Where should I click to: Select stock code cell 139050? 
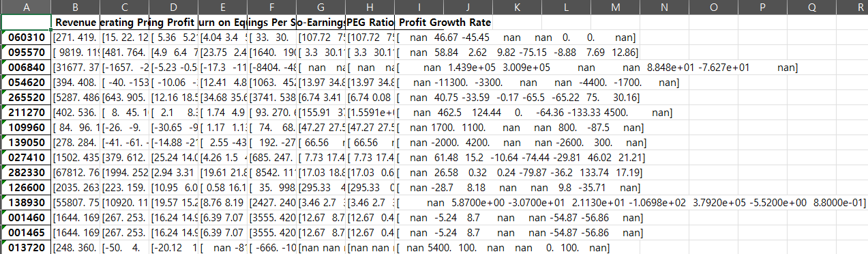[x=26, y=142]
